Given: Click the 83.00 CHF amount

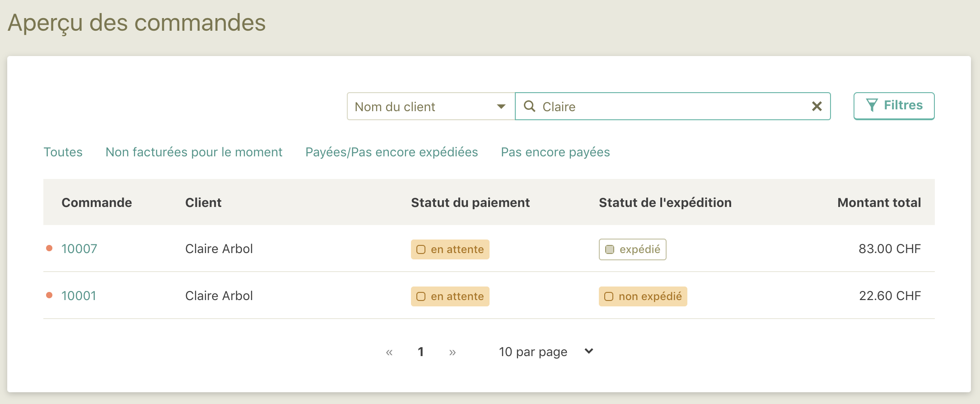Looking at the screenshot, I should tap(890, 249).
